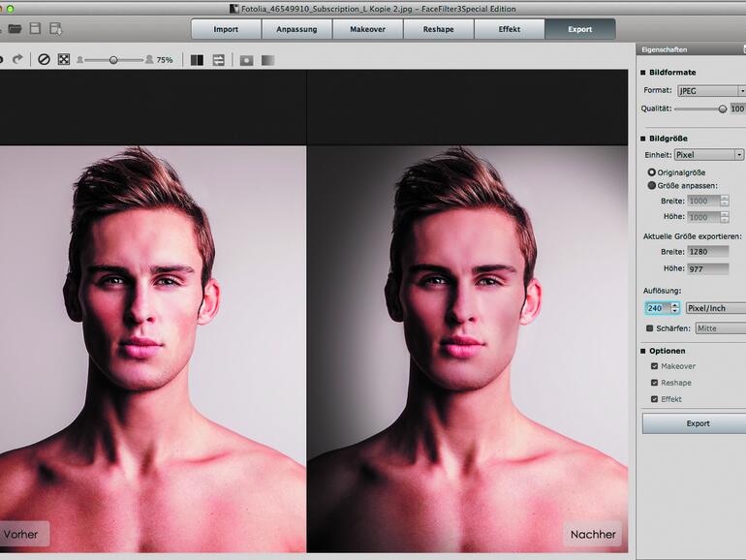Click the save project icon

(x=35, y=28)
